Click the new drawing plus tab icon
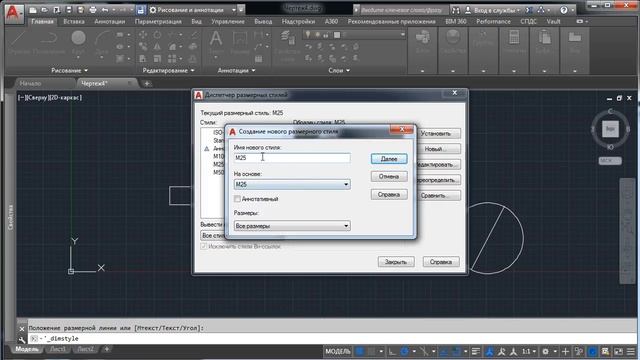 pos(147,84)
